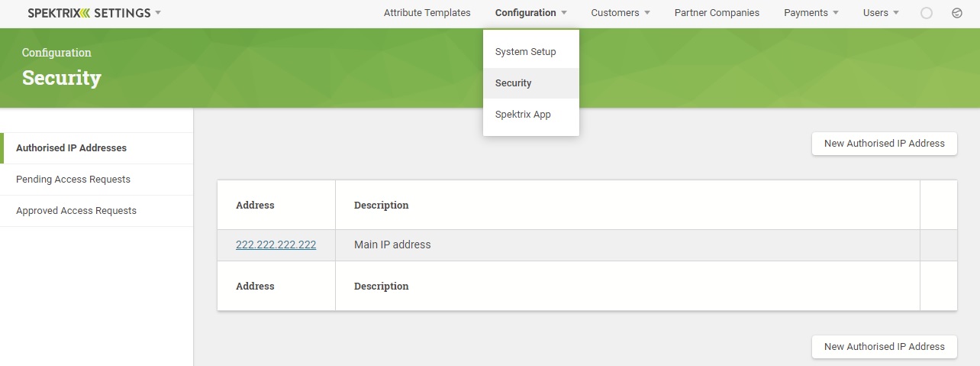
Task: Open the Configuration dropdown menu
Action: pos(530,13)
